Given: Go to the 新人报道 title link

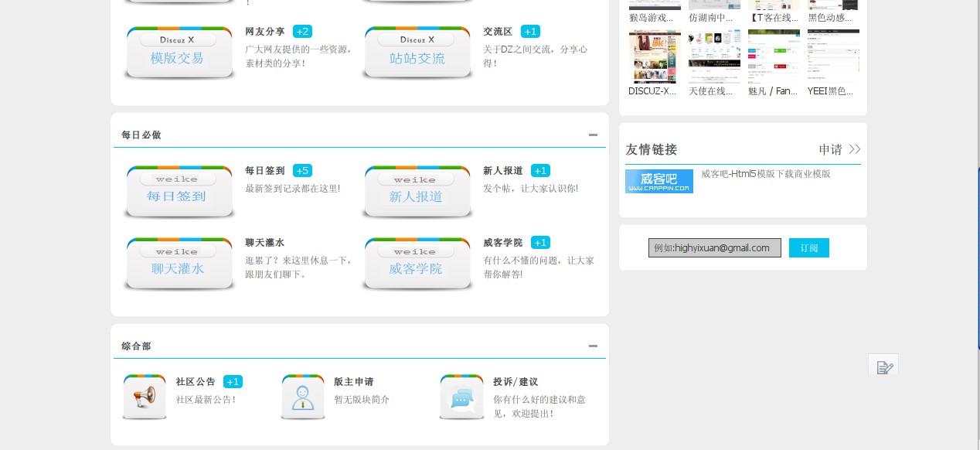Looking at the screenshot, I should pyautogui.click(x=503, y=171).
